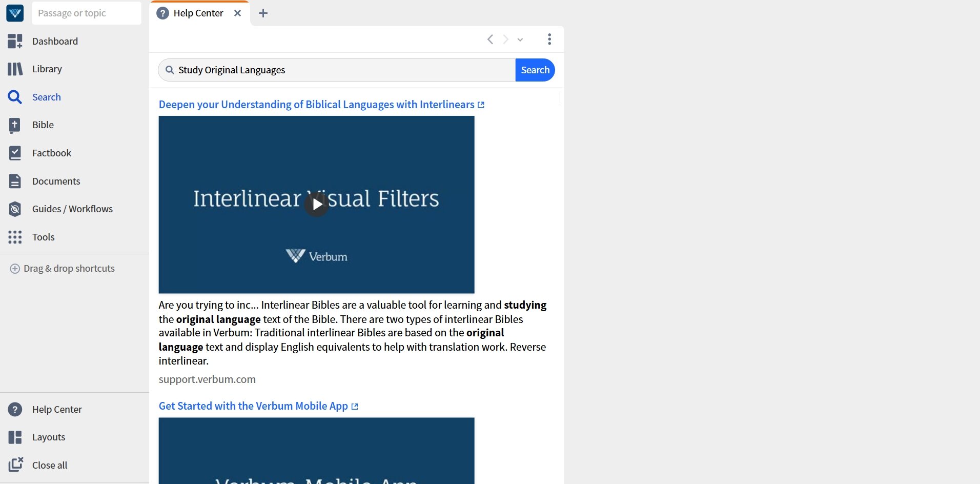980x484 pixels.
Task: Select Factbook in the sidebar menu
Action: [52, 153]
